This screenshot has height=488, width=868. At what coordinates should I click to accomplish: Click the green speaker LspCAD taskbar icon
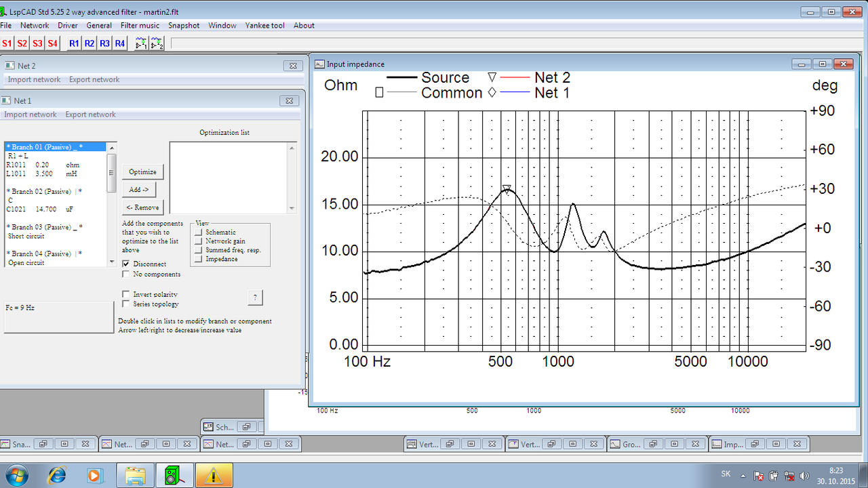[x=174, y=475]
